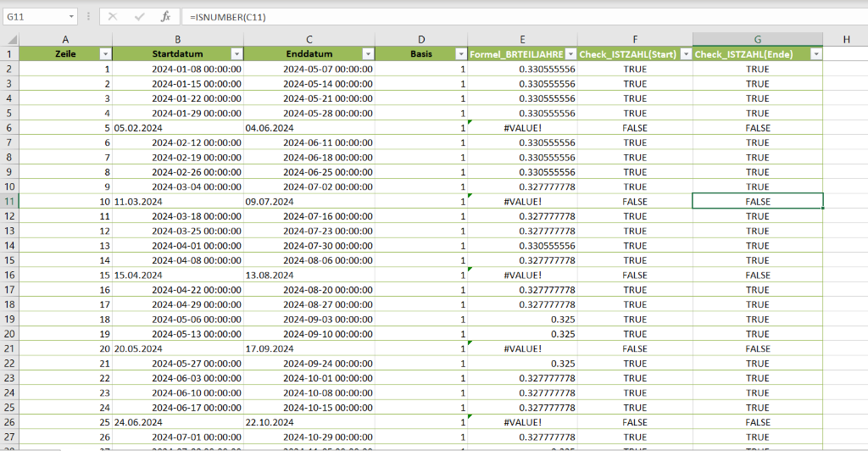This screenshot has height=451, width=868.
Task: Select column C header
Action: click(x=309, y=39)
